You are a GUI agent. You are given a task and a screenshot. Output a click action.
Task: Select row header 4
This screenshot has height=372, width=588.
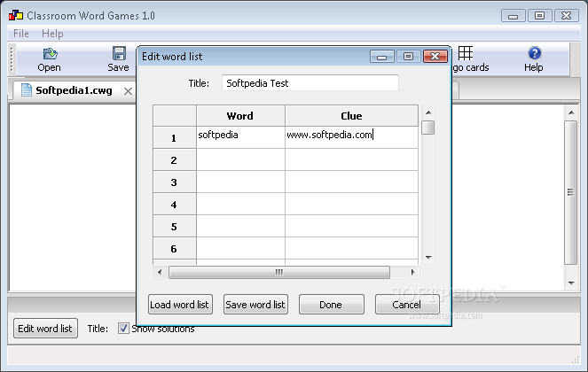[174, 205]
